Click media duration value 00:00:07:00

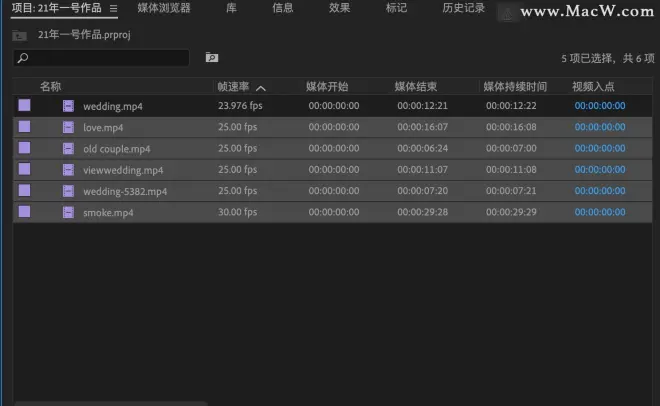click(x=511, y=148)
